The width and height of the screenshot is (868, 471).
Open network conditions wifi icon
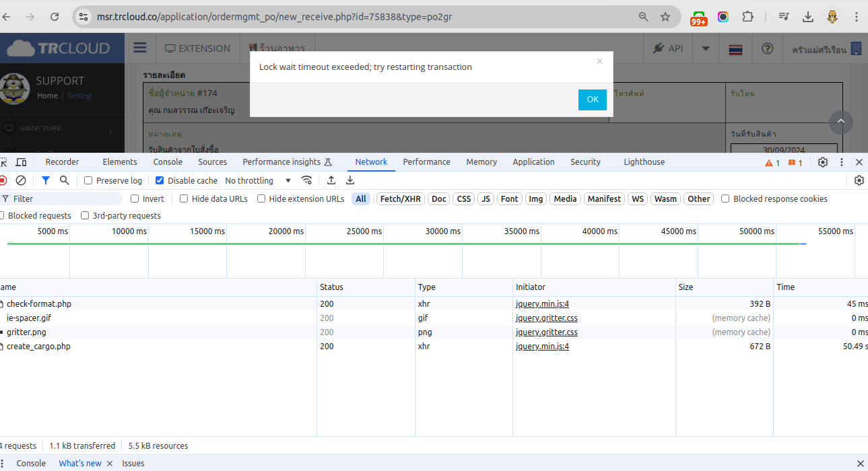[307, 180]
